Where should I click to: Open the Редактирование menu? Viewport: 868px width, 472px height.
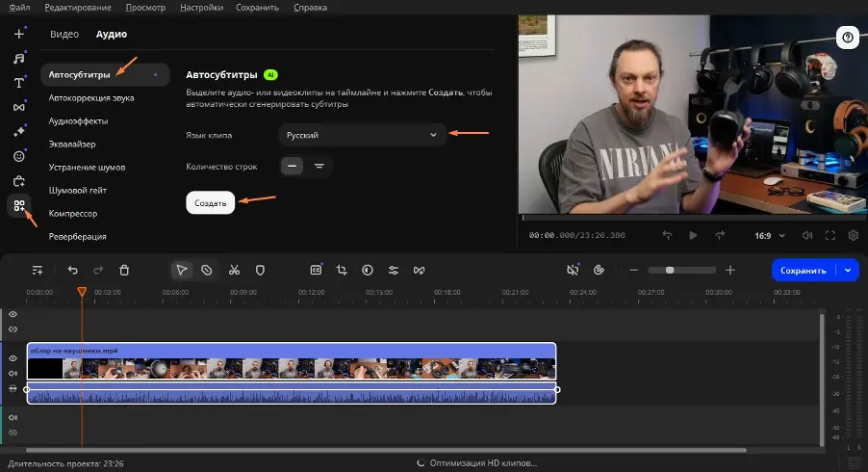click(78, 7)
